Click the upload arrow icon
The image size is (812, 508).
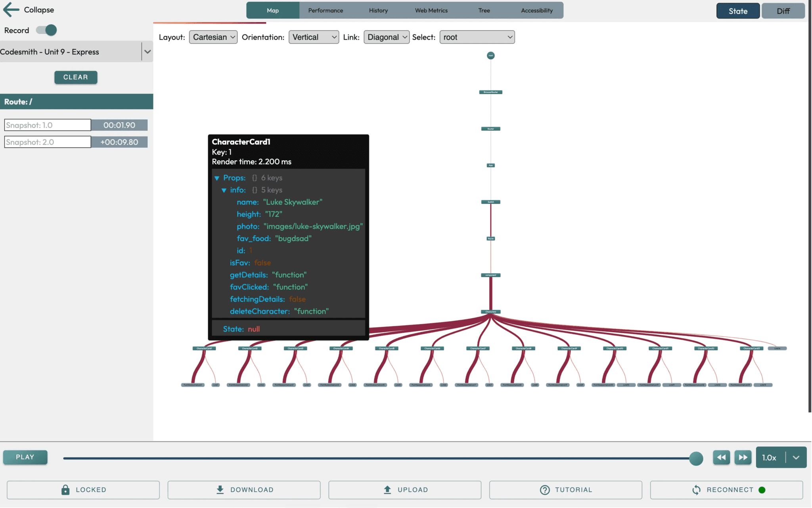click(x=387, y=490)
